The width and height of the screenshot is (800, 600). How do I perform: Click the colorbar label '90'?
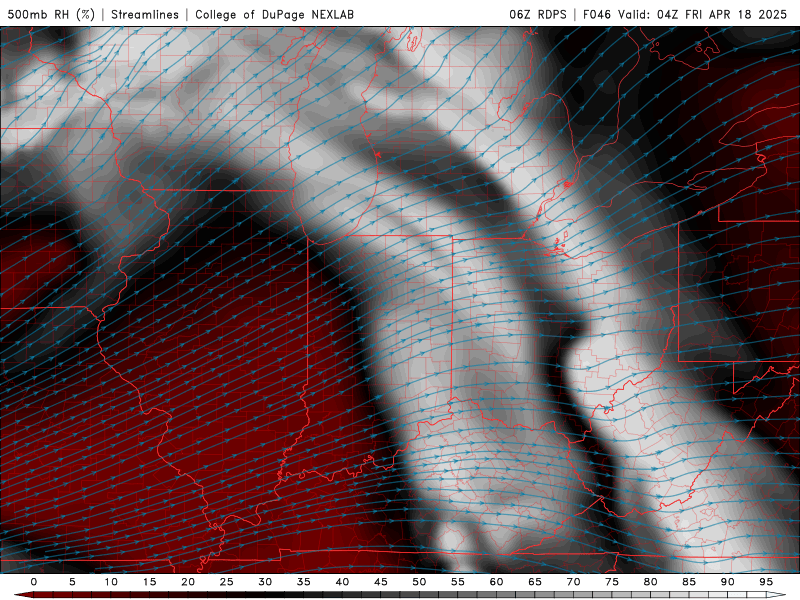click(728, 582)
